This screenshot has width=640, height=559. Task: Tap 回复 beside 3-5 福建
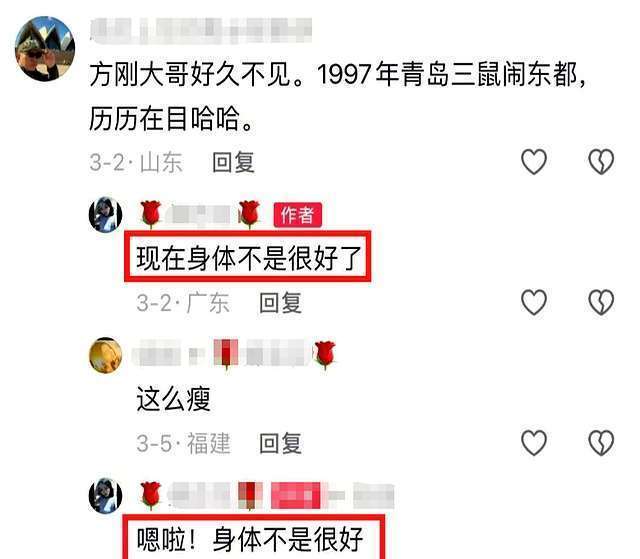click(281, 444)
